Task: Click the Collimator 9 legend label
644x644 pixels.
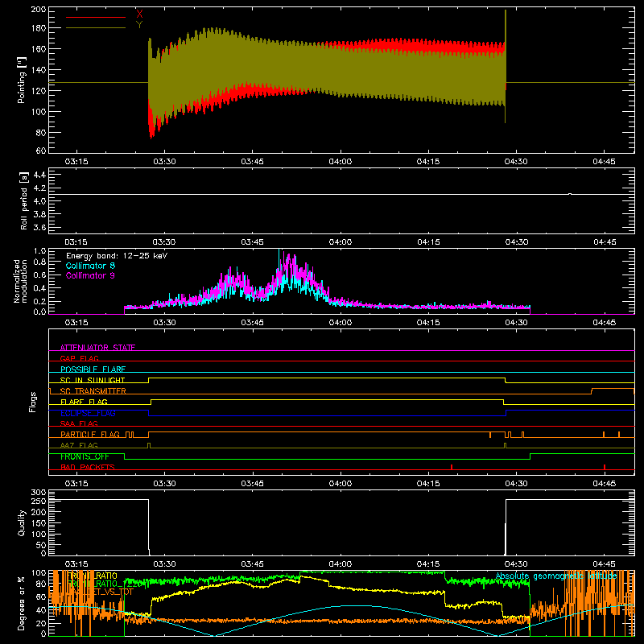Action: click(x=90, y=275)
